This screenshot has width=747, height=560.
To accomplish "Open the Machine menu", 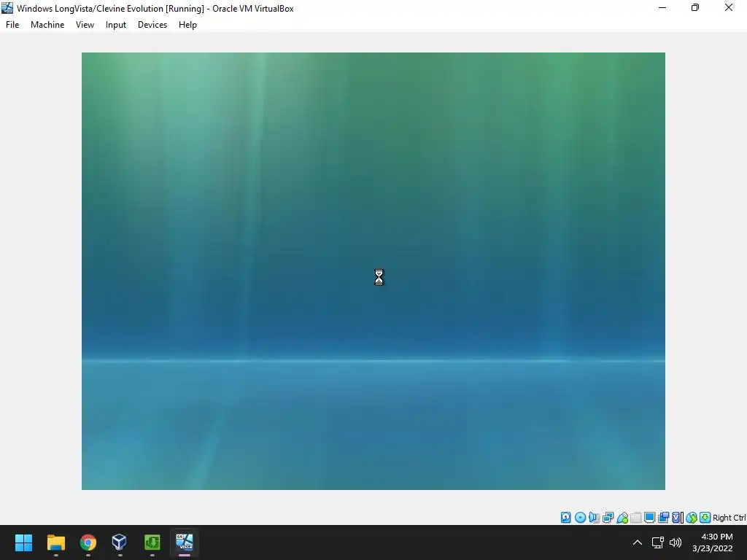I will 47,25.
